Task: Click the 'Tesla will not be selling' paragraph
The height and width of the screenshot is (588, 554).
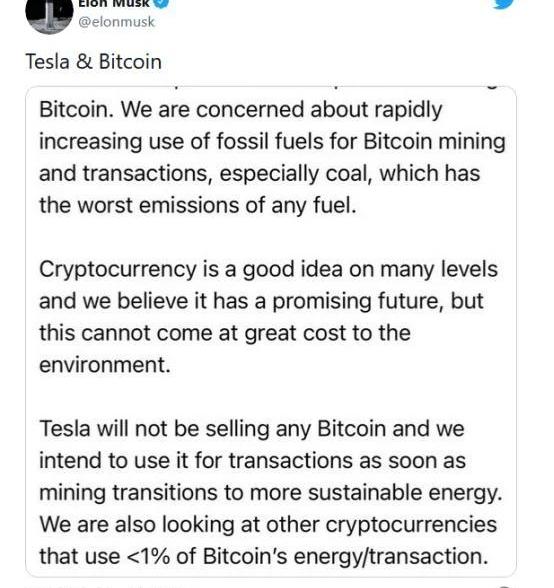Action: 271,492
